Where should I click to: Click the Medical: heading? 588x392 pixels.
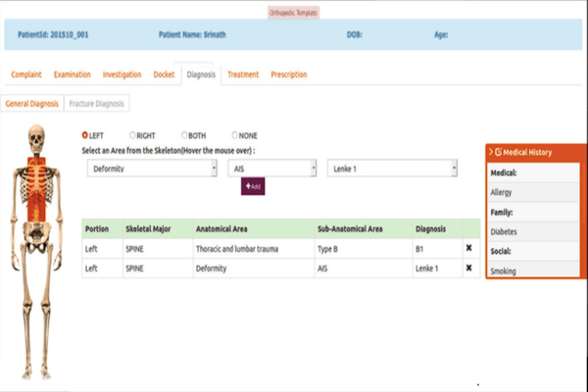(504, 172)
